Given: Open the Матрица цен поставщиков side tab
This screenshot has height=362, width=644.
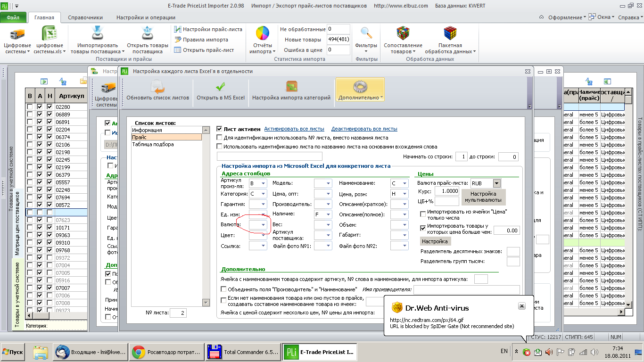Looking at the screenshot, I should click(17, 223).
